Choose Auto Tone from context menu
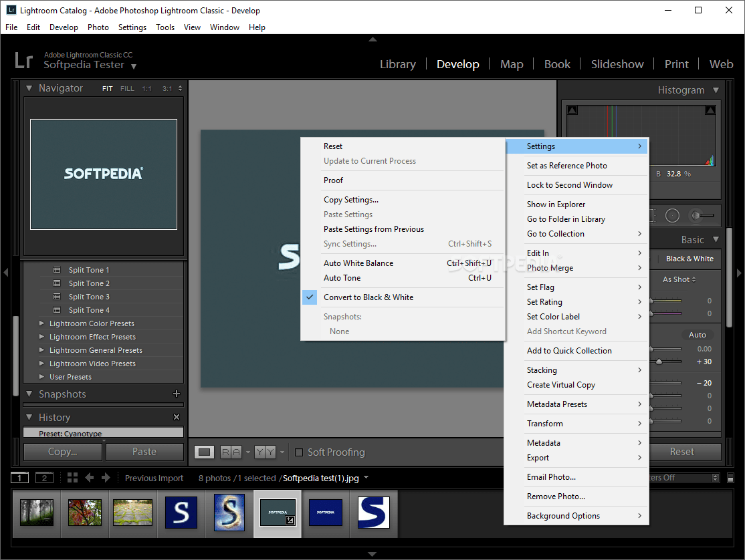 tap(403, 277)
